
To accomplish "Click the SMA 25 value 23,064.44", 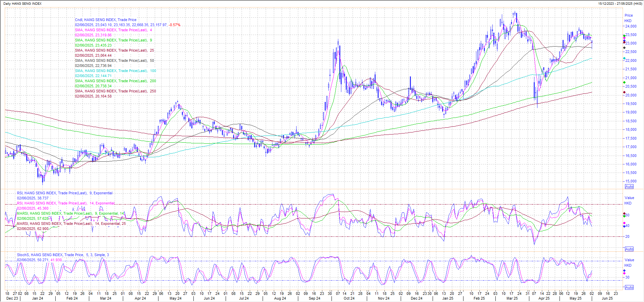I will [93, 55].
